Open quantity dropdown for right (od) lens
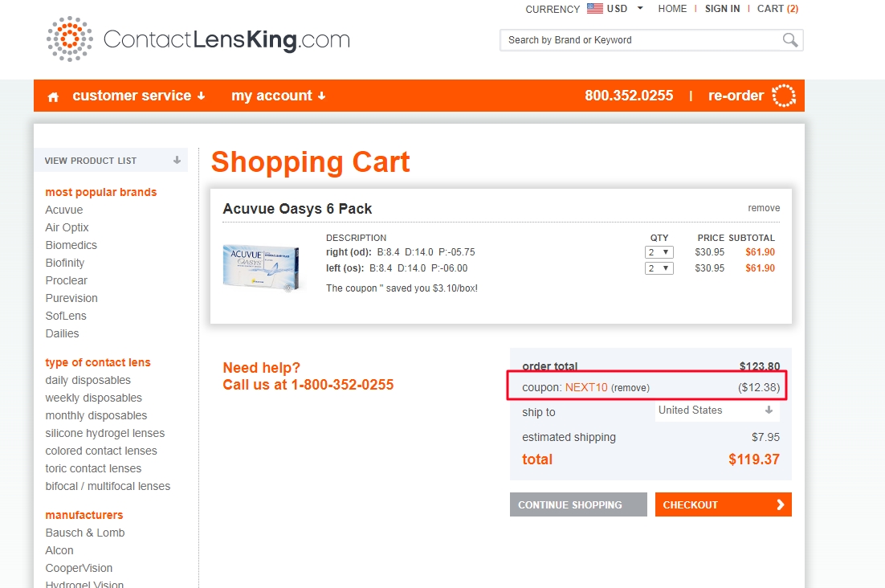This screenshot has width=885, height=588. (x=659, y=252)
